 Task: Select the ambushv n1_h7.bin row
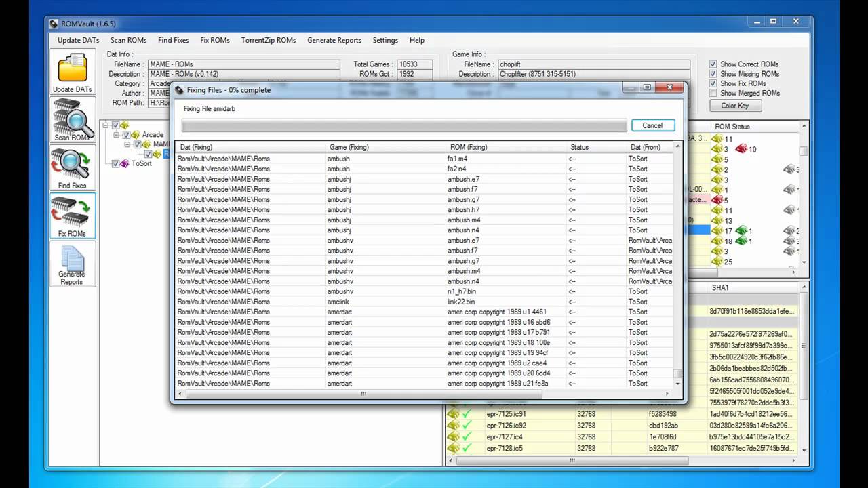click(x=424, y=291)
